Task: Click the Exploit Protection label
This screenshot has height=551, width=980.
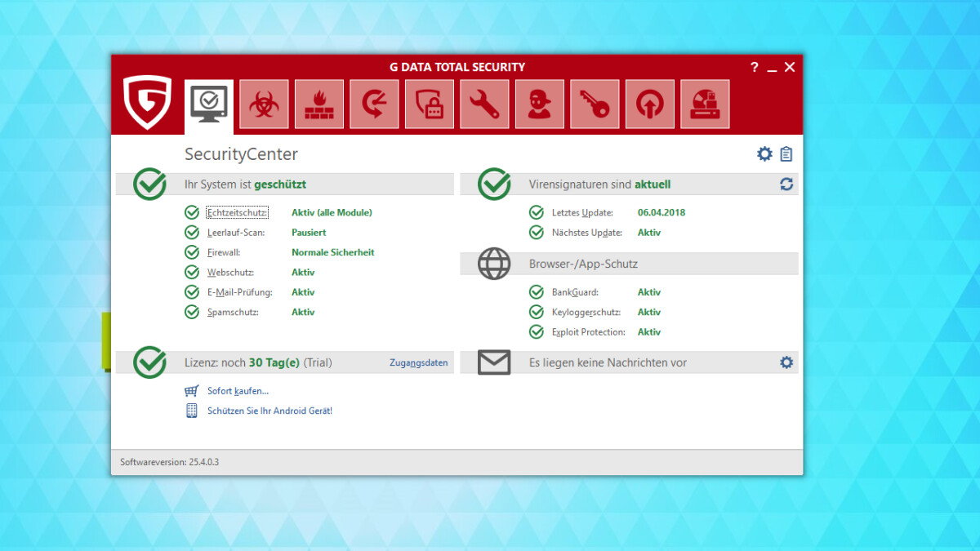Action: 588,332
